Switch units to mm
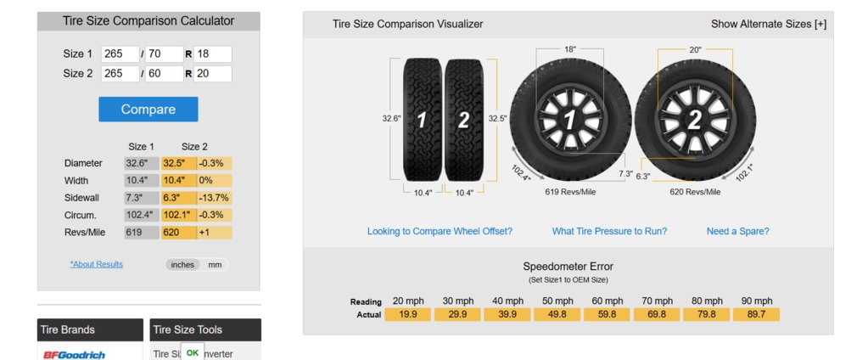The image size is (868, 360). pyautogui.click(x=215, y=265)
